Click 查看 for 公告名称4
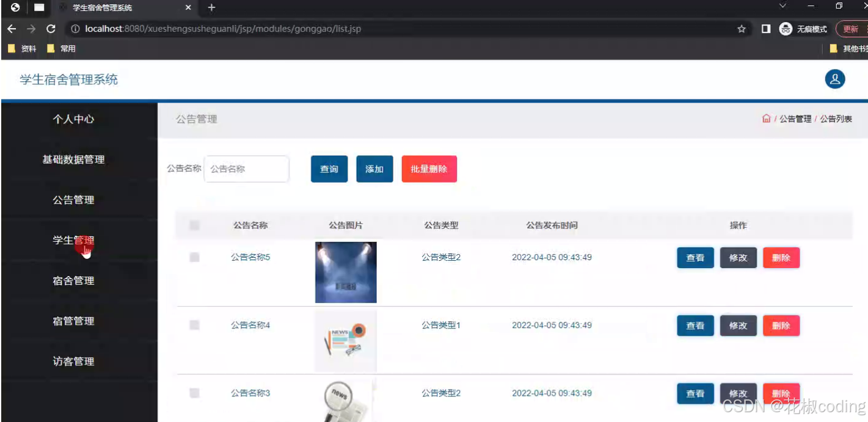 coord(695,326)
